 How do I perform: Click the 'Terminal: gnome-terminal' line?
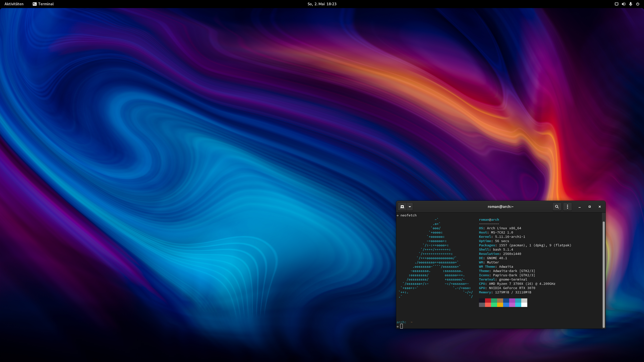coord(503,280)
